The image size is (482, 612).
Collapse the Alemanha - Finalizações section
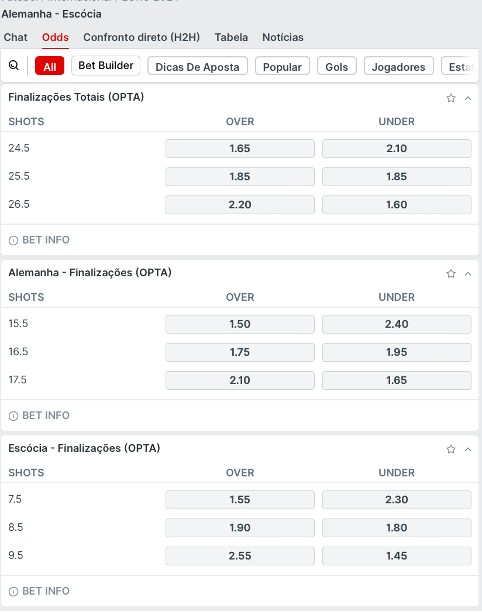pyautogui.click(x=468, y=274)
